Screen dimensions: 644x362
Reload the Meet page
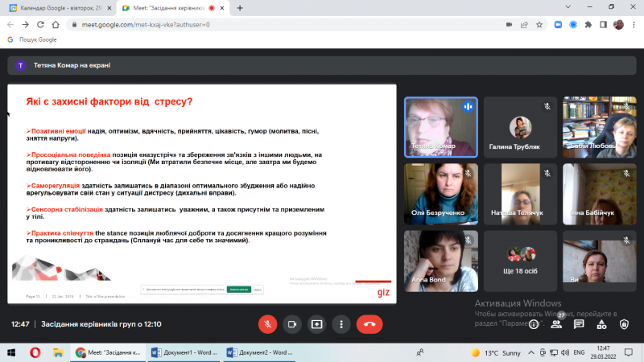click(x=40, y=25)
